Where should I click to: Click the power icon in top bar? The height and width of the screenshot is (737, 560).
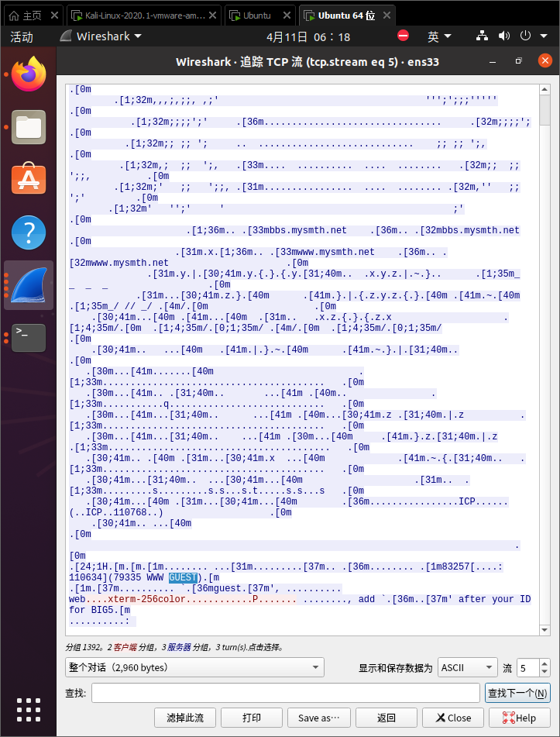[525, 36]
